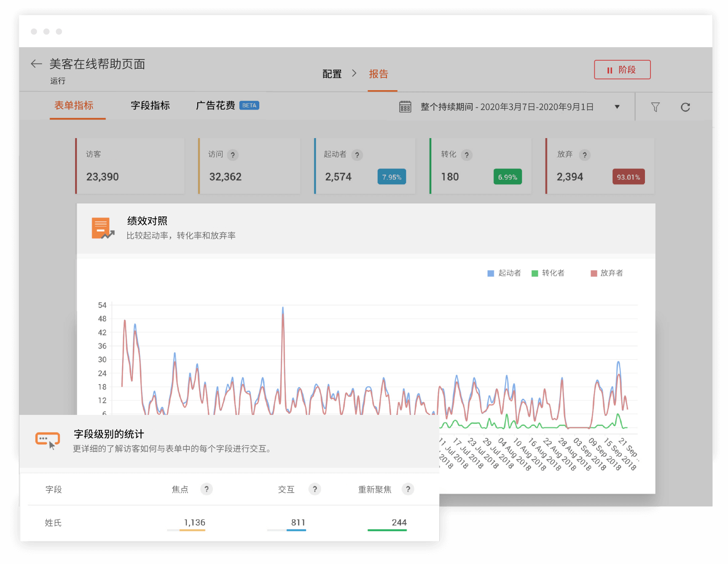Click help icon beside 放弃
Viewport: 728px width, 564px height.
coord(584,155)
